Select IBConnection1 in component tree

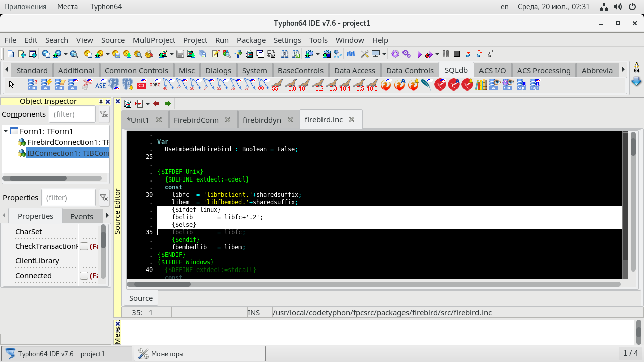click(68, 153)
